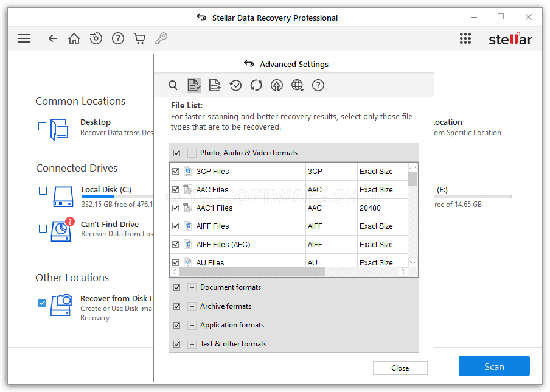The width and height of the screenshot is (550, 392).
Task: Click the Can't Find Drive icon
Action: coord(63,229)
